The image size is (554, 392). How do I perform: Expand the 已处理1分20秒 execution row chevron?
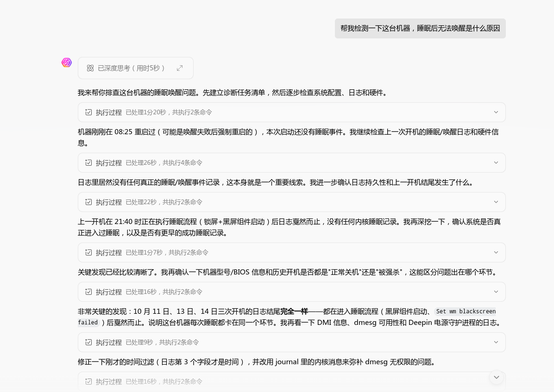pyautogui.click(x=496, y=112)
